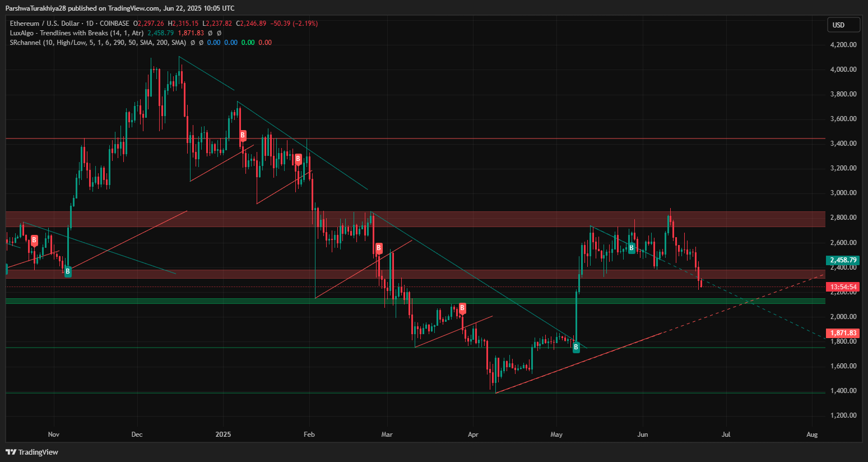This screenshot has width=868, height=462.
Task: Select the red B marker near late March
Action: pyautogui.click(x=462, y=308)
